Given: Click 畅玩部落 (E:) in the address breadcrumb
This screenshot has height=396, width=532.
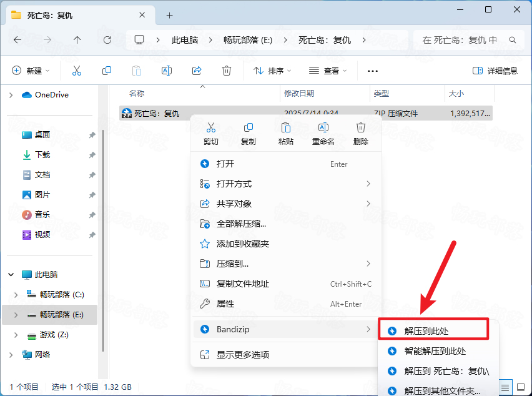Looking at the screenshot, I should 248,40.
